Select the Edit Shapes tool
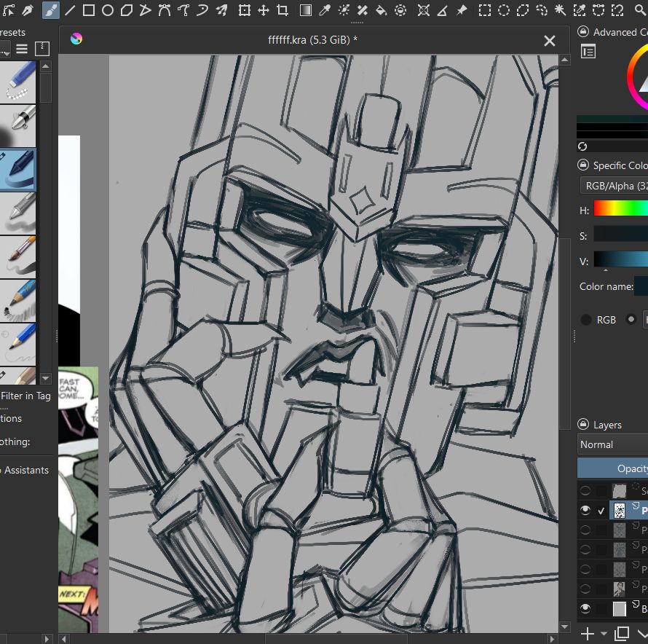648x644 pixels. tap(8, 10)
